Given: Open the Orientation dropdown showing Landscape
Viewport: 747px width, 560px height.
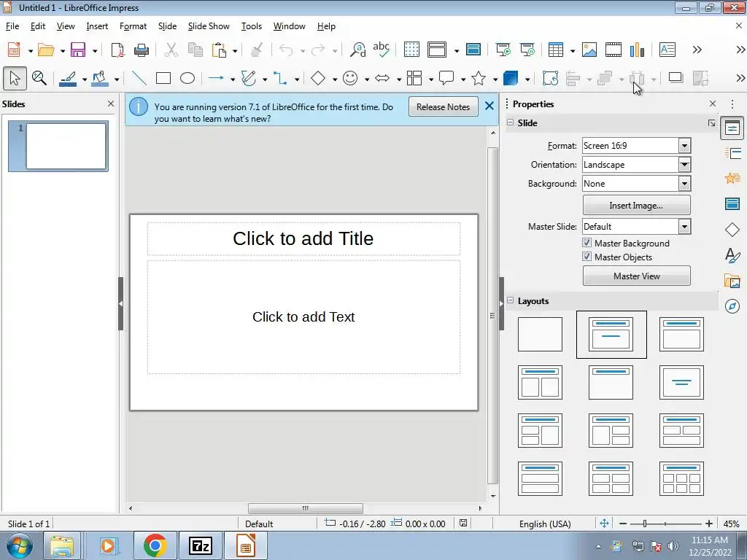Looking at the screenshot, I should (x=636, y=165).
